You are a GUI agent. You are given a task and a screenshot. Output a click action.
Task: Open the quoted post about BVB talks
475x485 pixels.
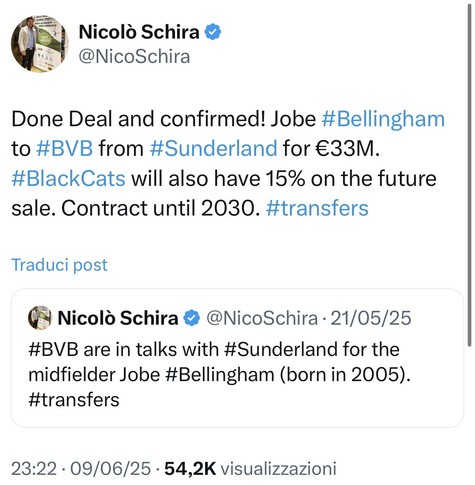point(237,358)
